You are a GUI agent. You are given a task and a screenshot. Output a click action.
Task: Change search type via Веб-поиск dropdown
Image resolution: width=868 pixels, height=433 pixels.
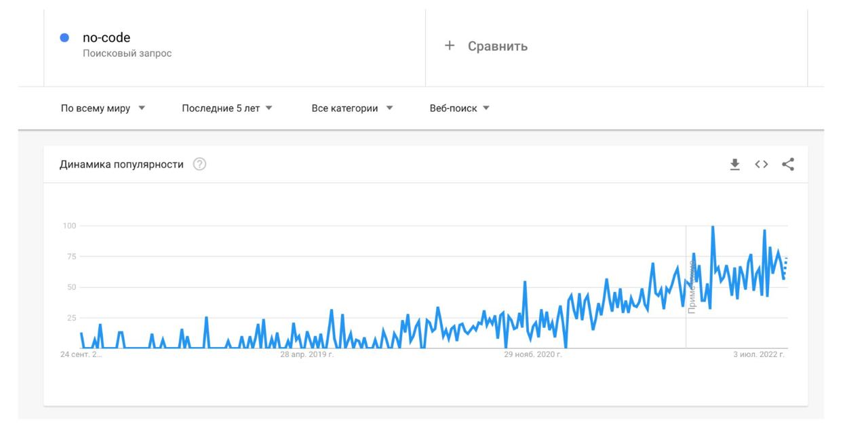pyautogui.click(x=460, y=108)
